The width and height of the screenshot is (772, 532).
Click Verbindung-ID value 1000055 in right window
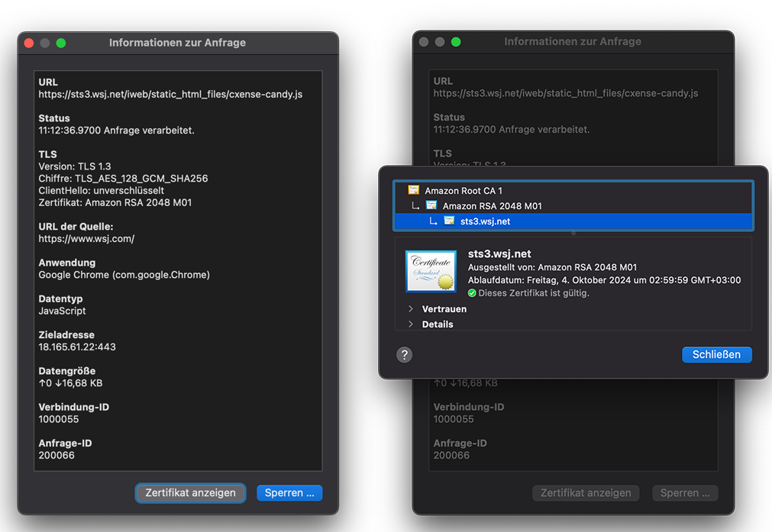tap(454, 419)
